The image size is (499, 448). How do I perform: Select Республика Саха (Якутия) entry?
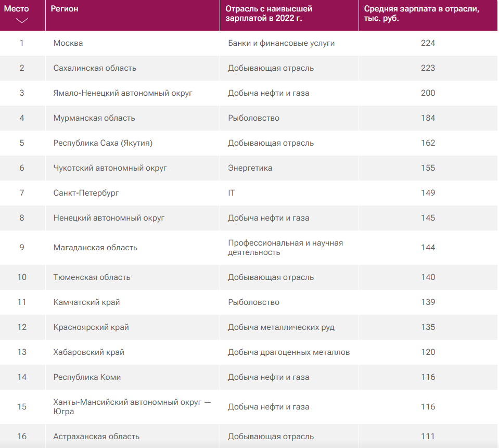(x=103, y=143)
